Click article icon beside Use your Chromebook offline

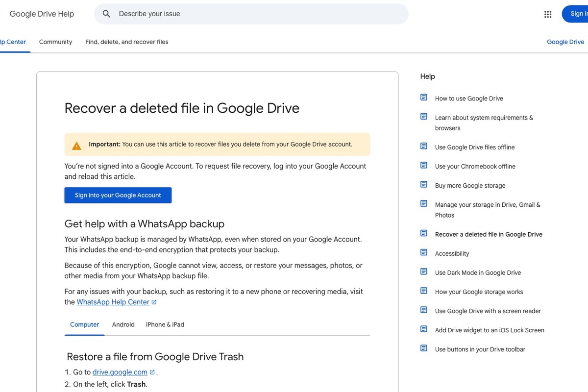(x=424, y=165)
